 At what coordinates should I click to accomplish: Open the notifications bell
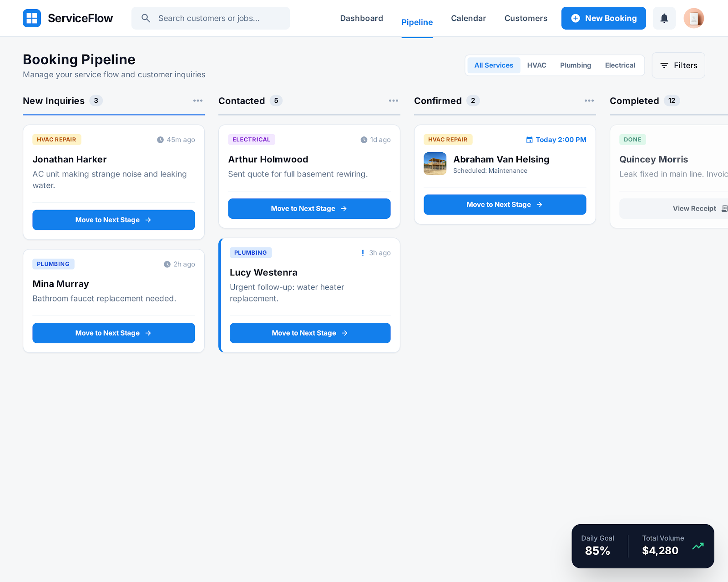664,18
